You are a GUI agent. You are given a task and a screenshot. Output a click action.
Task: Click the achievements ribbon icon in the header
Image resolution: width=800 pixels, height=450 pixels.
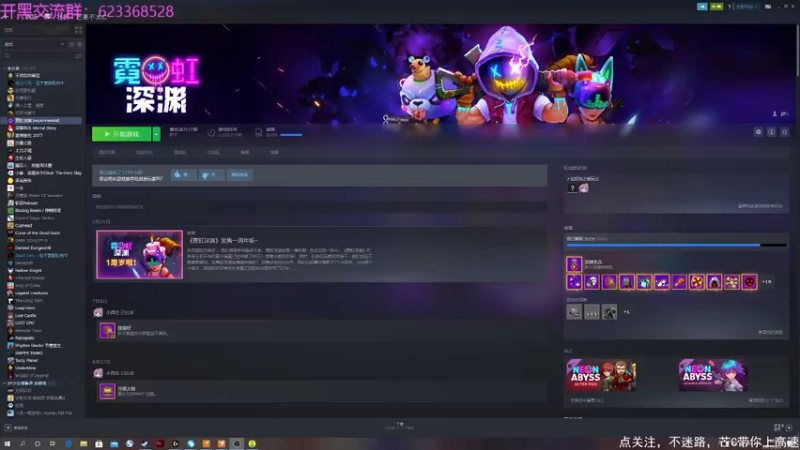[258, 133]
